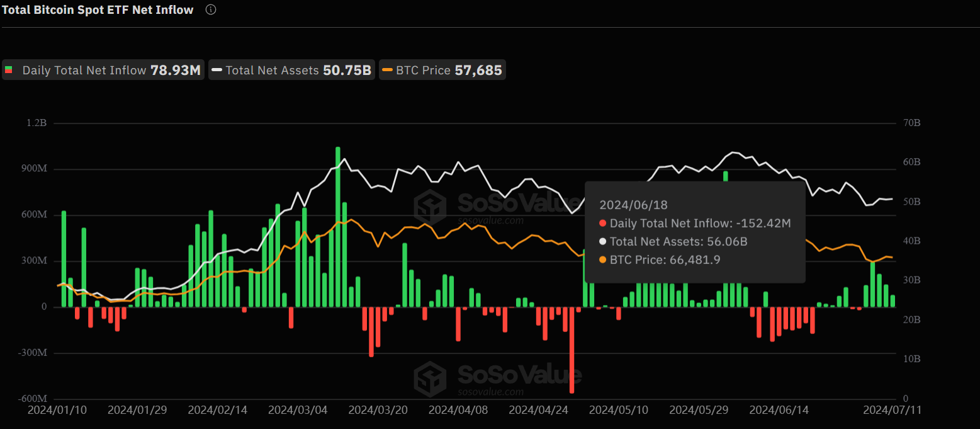Screen dimensions: 980x429
Task: Click the 2024/04/08 x-axis date label
Action: (x=458, y=409)
